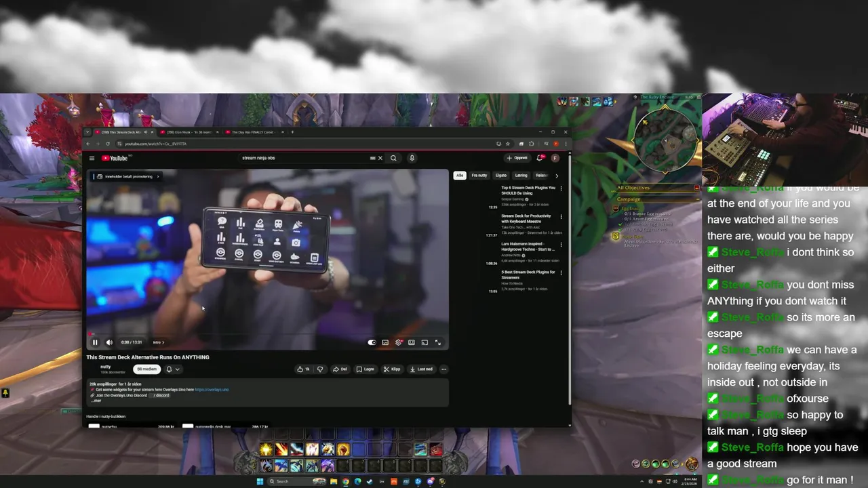
Task: Open browser extensions puzzle icon
Action: click(x=531, y=144)
